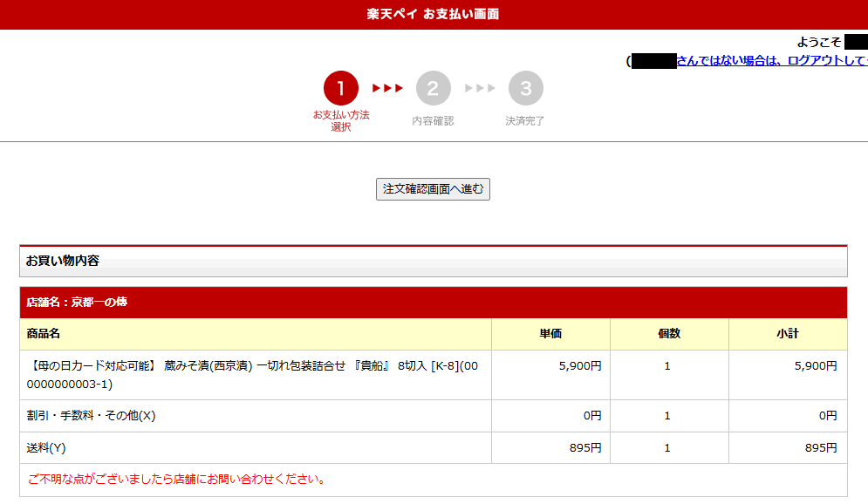
Task: Click the store name 京都一の傳 bar
Action: click(x=78, y=303)
